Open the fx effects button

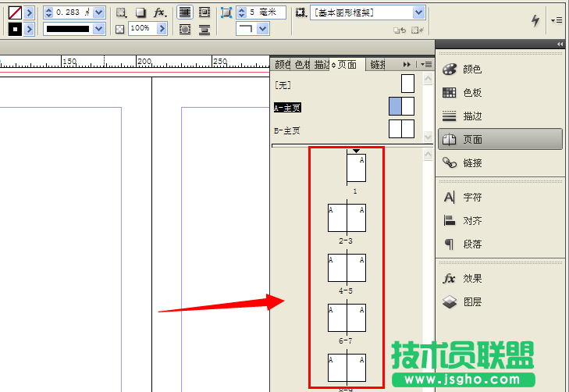point(160,12)
